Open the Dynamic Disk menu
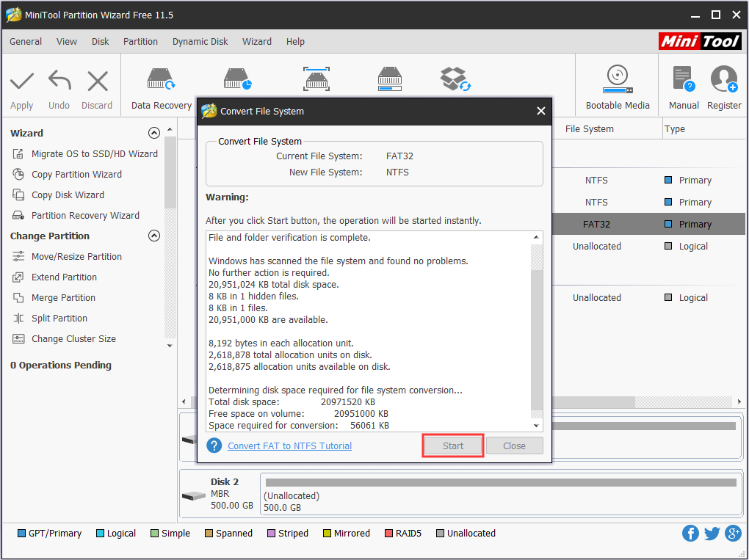Viewport: 749px width, 560px height. click(200, 42)
